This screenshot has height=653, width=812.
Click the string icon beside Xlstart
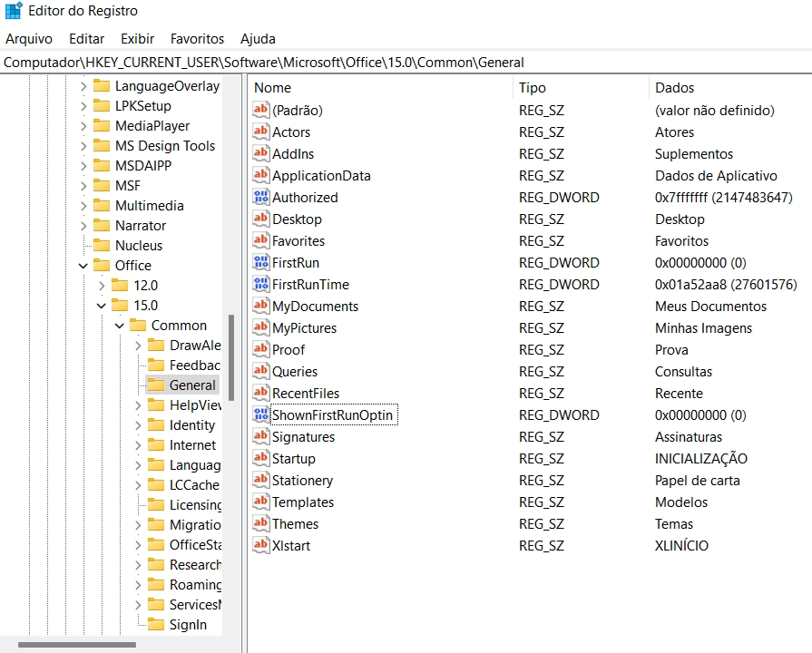(261, 545)
